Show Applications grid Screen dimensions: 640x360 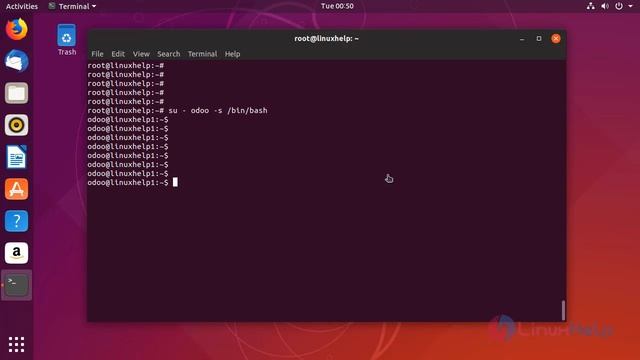click(16, 344)
